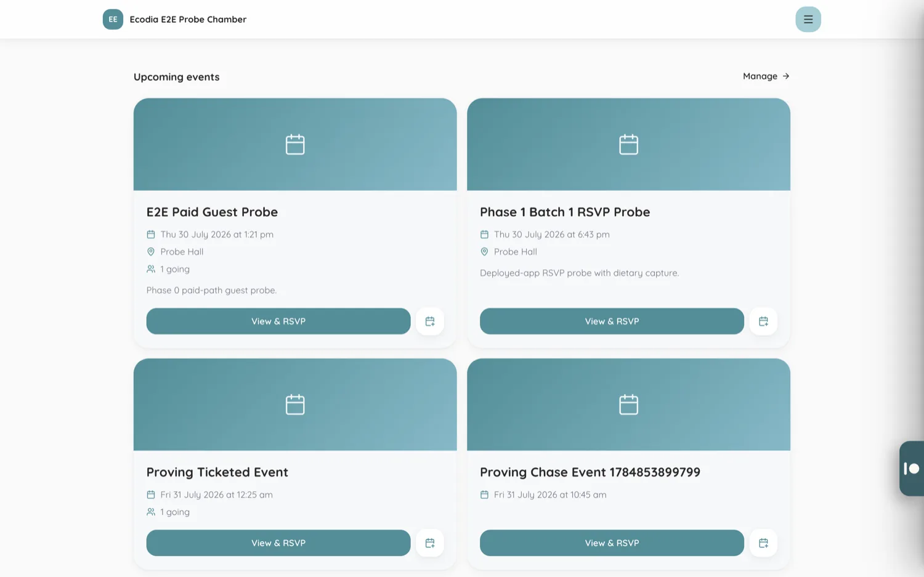
Task: Add Proving Chase Event to calendar
Action: click(x=763, y=543)
